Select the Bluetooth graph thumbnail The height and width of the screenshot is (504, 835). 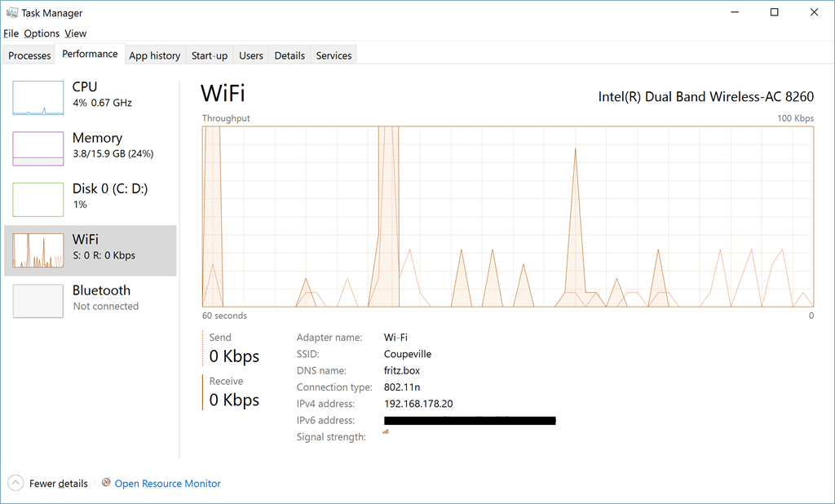[x=38, y=301]
